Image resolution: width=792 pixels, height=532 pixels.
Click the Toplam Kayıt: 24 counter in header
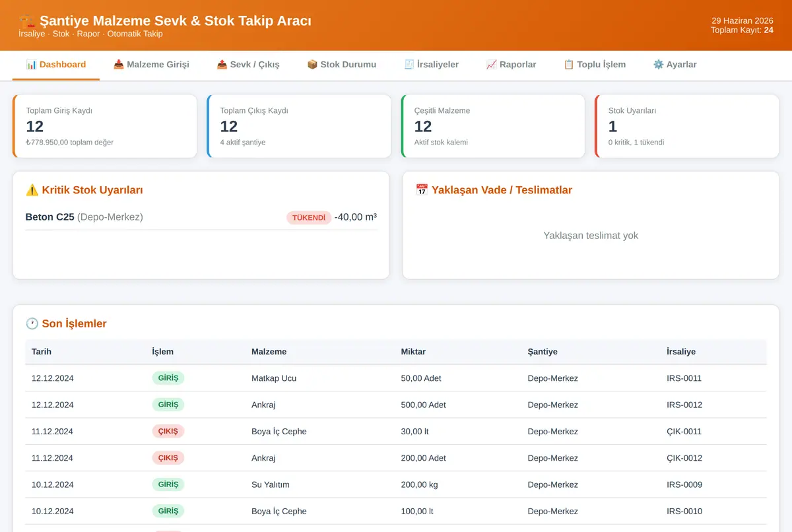tap(742, 30)
